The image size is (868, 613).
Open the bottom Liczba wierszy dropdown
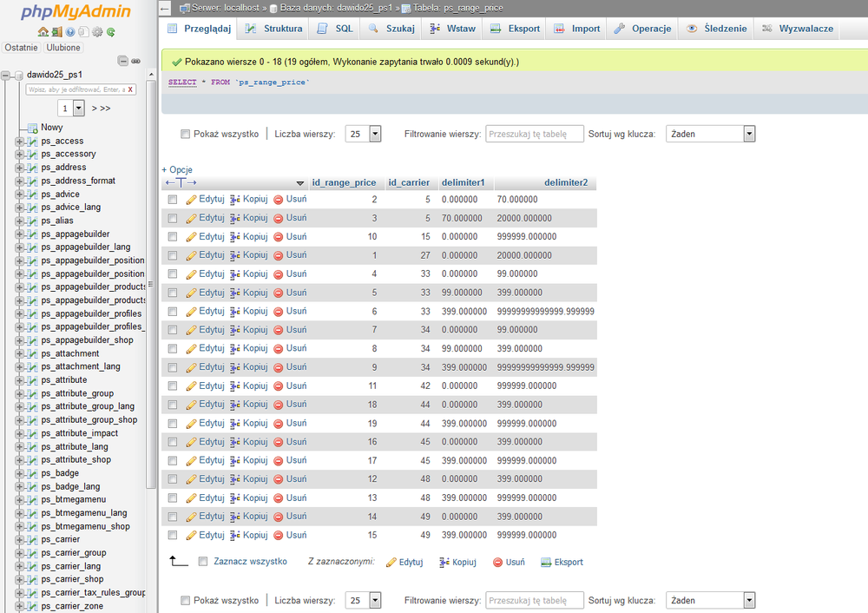[363, 600]
